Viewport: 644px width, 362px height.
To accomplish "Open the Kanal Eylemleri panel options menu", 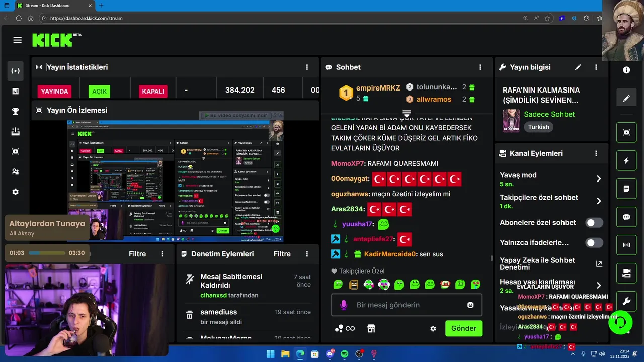I will click(596, 153).
